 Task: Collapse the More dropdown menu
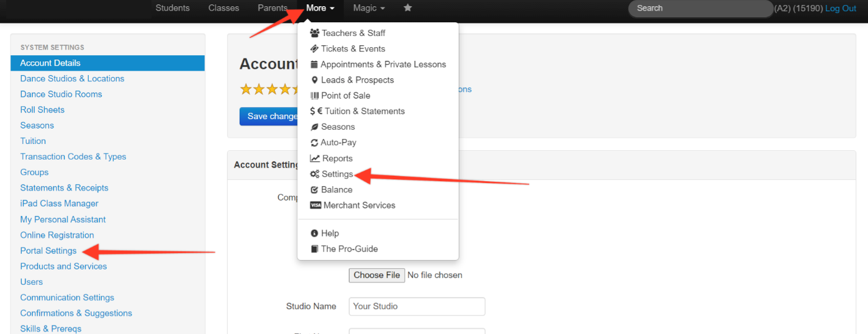point(320,8)
